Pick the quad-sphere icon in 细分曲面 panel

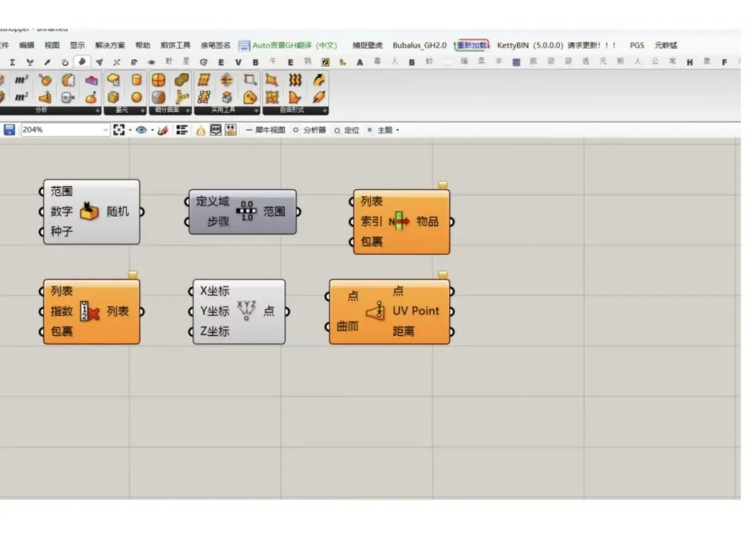pos(159,80)
